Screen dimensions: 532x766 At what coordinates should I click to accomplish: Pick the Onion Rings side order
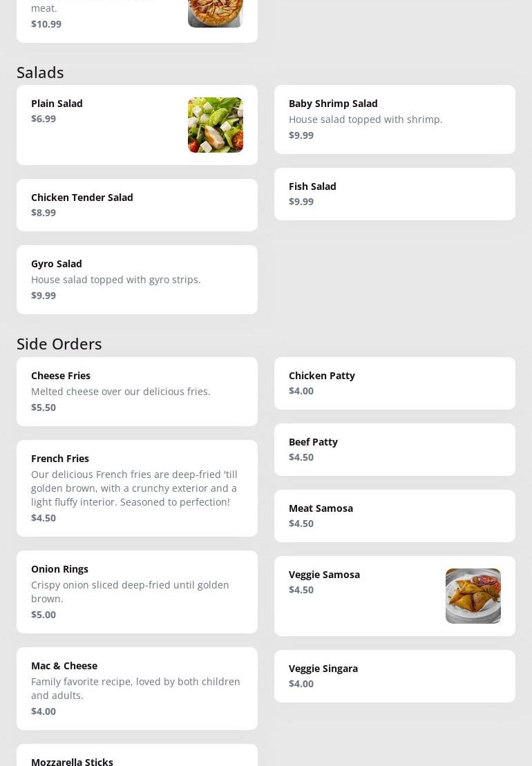(x=137, y=592)
